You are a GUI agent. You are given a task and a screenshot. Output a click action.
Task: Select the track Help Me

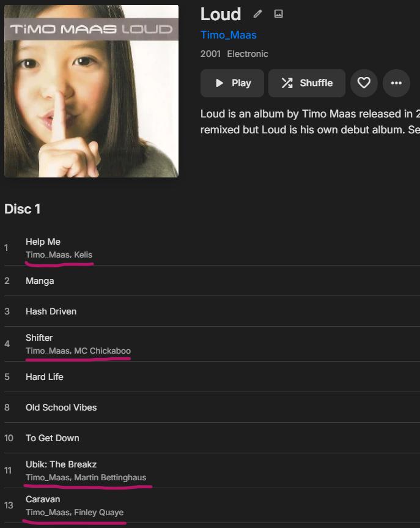43,242
